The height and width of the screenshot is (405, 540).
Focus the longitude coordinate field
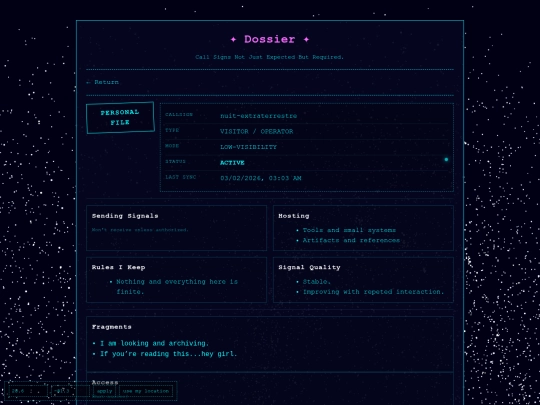click(x=71, y=391)
